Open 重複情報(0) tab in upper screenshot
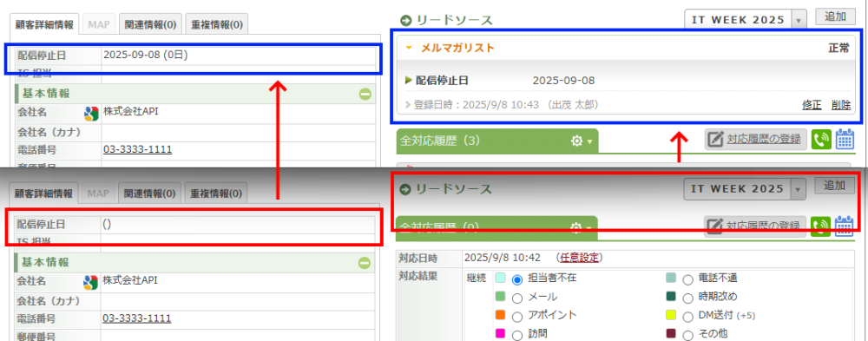868x341 pixels. tap(216, 23)
